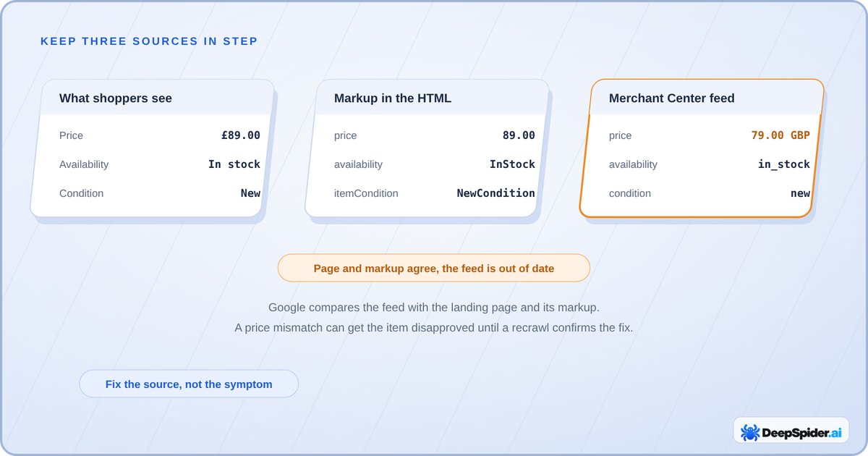
Task: Click 'Availability' label in What shoppers see card
Action: point(84,164)
